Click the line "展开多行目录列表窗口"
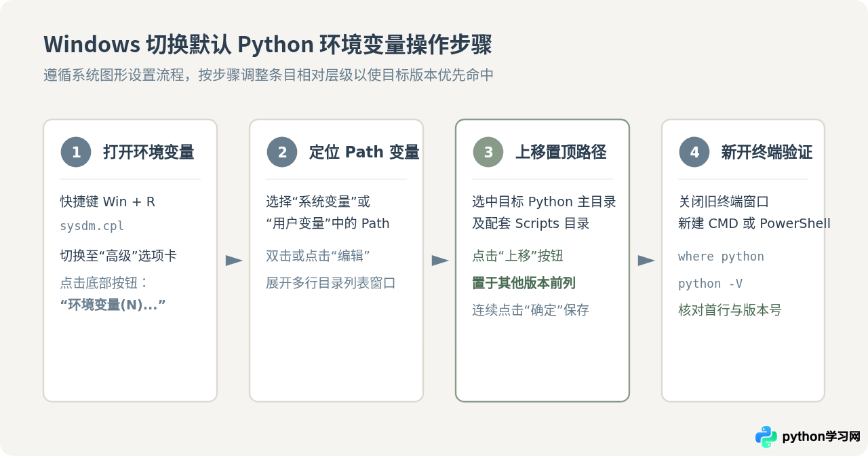 (331, 283)
